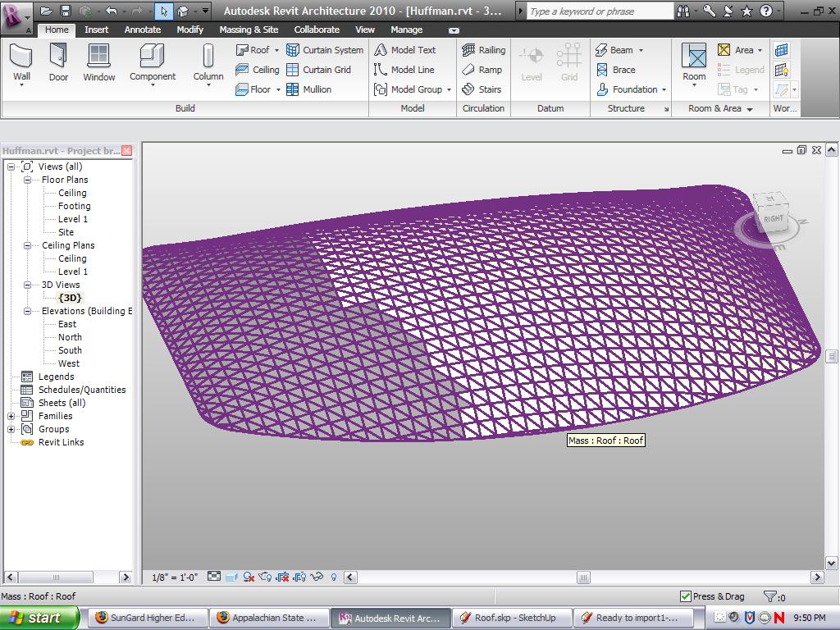Viewport: 840px width, 630px height.
Task: Open the South elevation view
Action: (70, 350)
